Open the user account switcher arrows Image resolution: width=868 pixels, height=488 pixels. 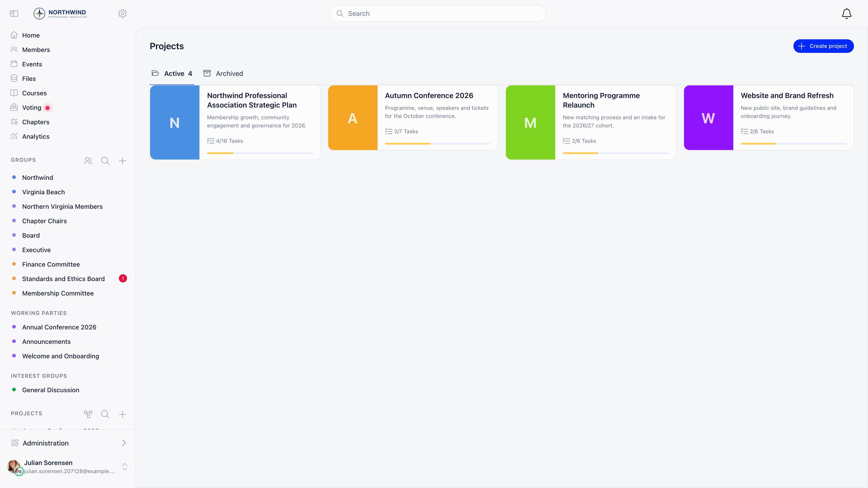pyautogui.click(x=125, y=467)
